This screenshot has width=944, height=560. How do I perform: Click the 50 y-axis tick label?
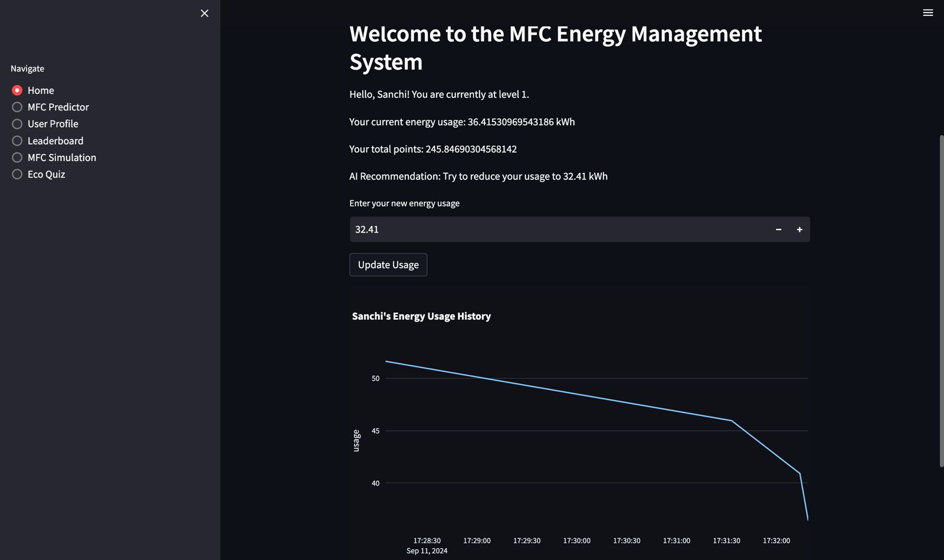point(375,378)
